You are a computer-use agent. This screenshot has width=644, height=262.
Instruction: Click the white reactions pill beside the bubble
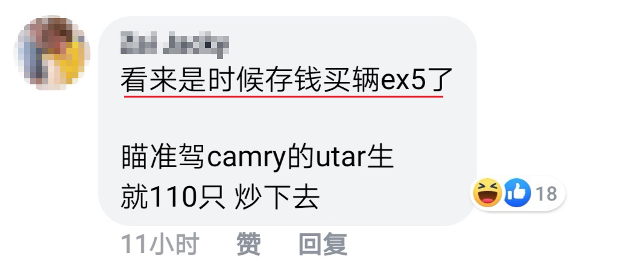click(x=517, y=193)
